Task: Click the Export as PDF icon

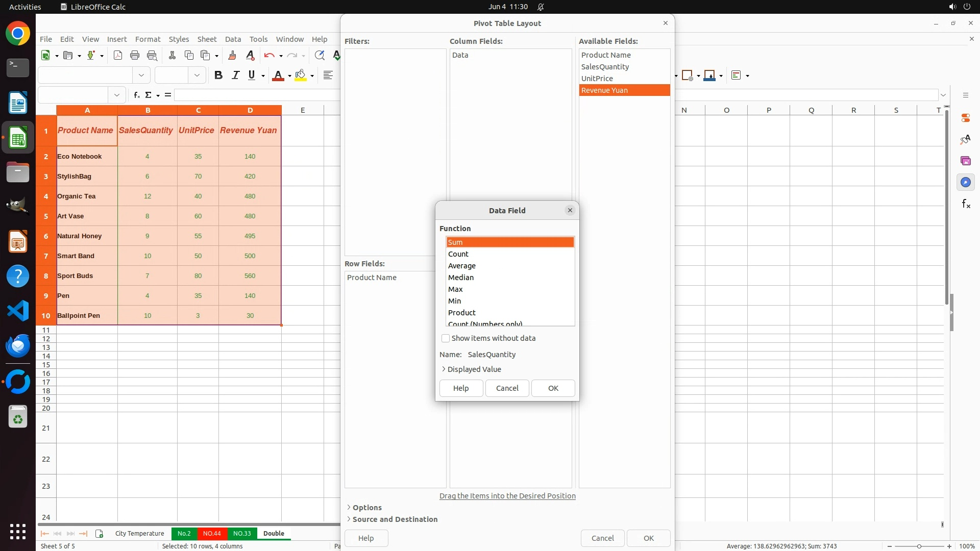Action: click(118, 56)
